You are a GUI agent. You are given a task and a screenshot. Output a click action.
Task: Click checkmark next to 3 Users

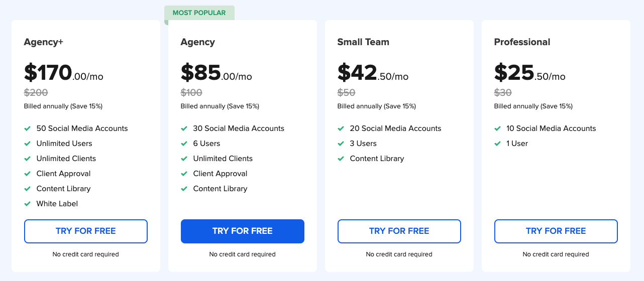[x=341, y=144]
